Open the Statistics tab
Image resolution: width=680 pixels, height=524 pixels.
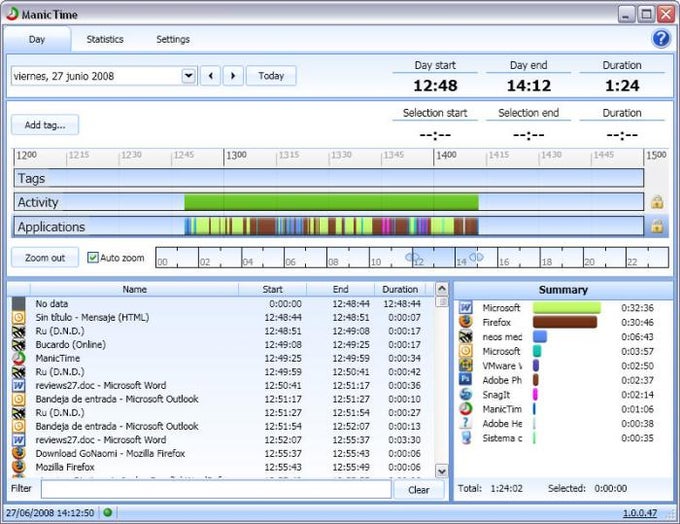(105, 39)
